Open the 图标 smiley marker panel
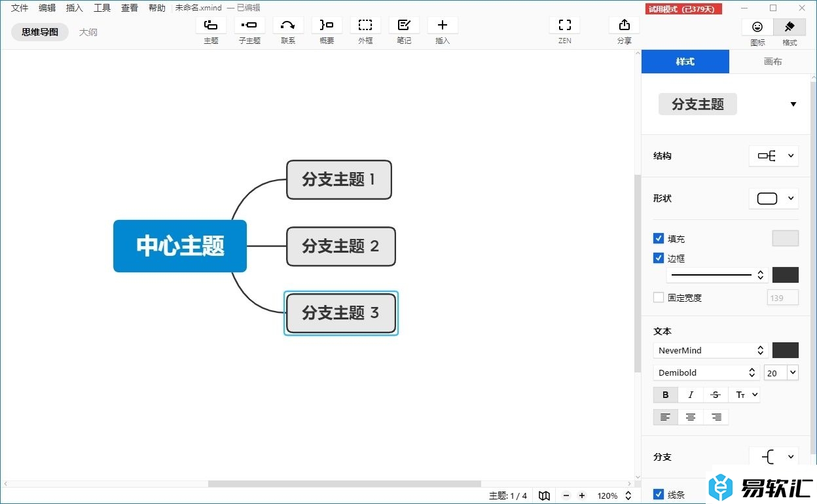 click(x=757, y=27)
